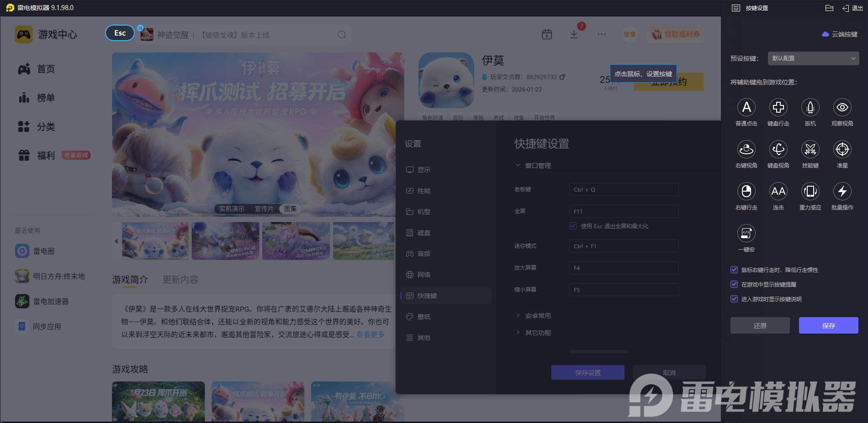The height and width of the screenshot is (423, 868).
Task: Choose the 观察视角 eye icon
Action: coord(842,107)
